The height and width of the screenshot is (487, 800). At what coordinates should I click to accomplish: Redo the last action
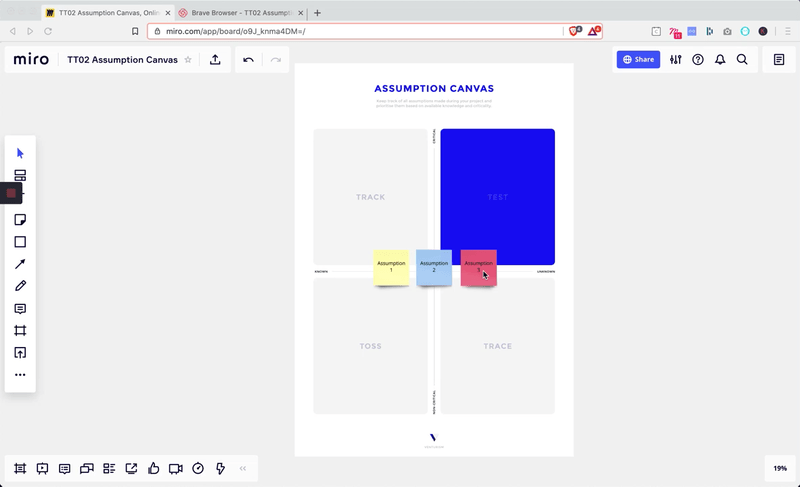pyautogui.click(x=276, y=60)
